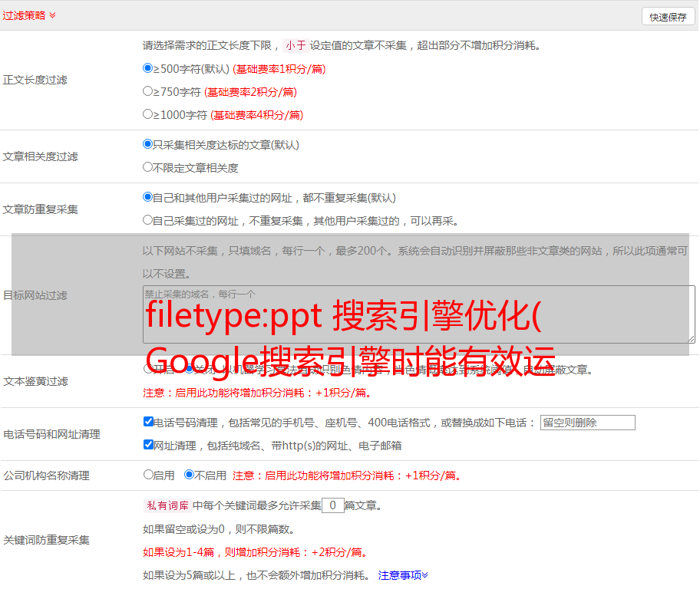Click the red text (基础费率1积分/篇)
Viewport: 700px width, 589px height.
tap(279, 69)
